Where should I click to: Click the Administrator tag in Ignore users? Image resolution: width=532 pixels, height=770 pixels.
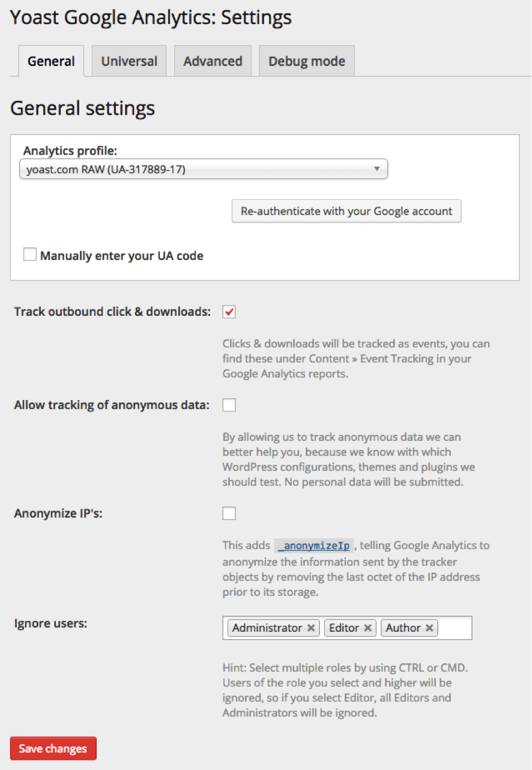pyautogui.click(x=267, y=628)
